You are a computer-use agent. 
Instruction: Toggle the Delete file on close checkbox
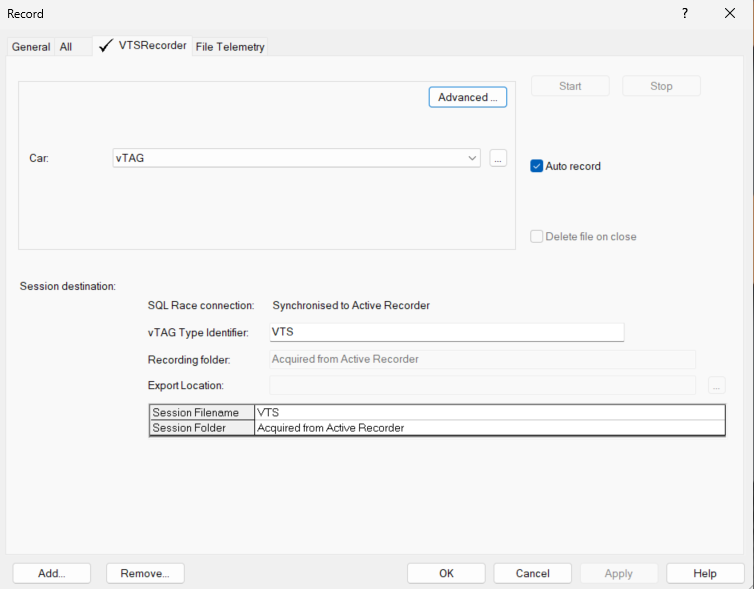coord(537,237)
